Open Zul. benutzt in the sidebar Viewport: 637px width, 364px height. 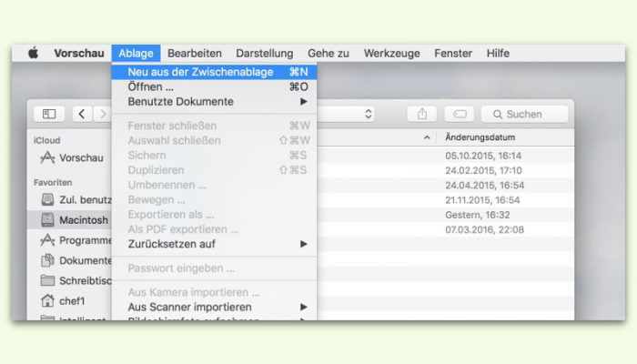coord(69,199)
